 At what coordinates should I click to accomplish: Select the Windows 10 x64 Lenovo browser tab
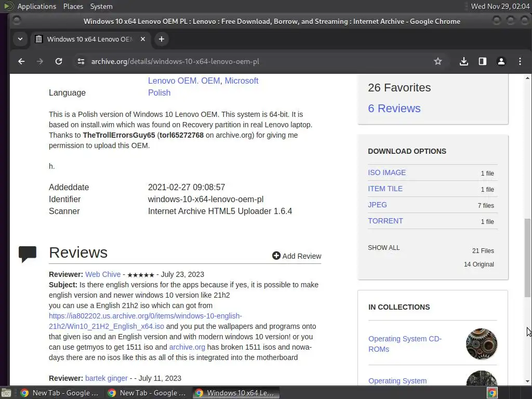click(90, 39)
